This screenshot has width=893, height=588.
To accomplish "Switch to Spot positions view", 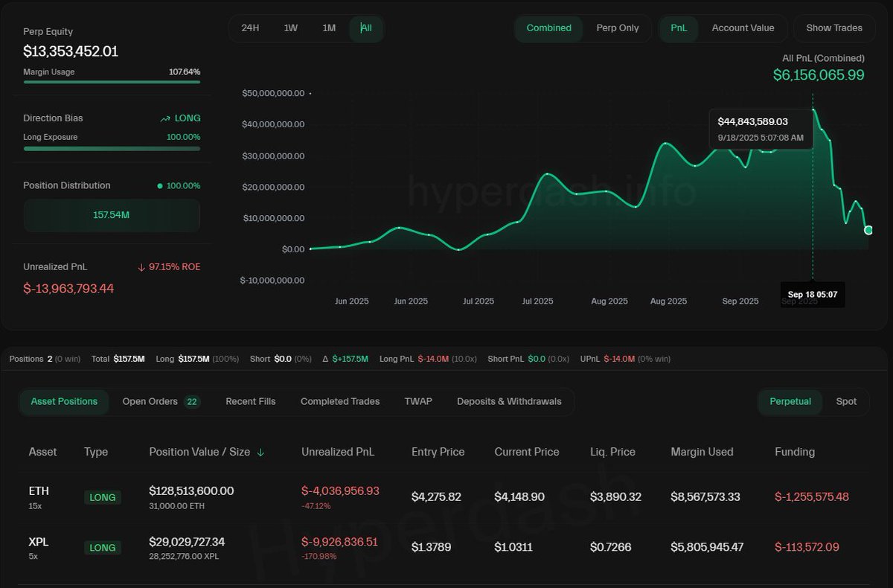I will [x=846, y=401].
